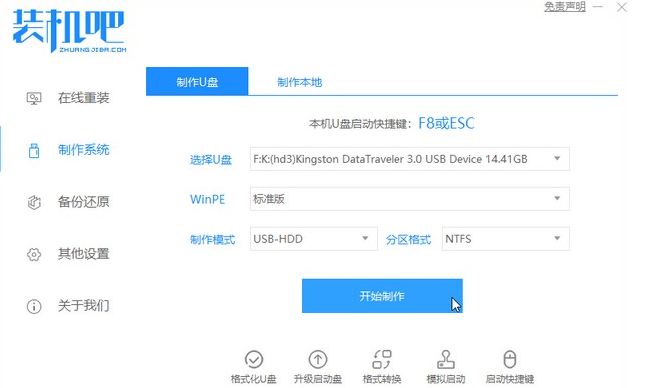Viewport: 651px width, 388px height.
Task: Click the 启动快捷键 label
Action: click(510, 379)
